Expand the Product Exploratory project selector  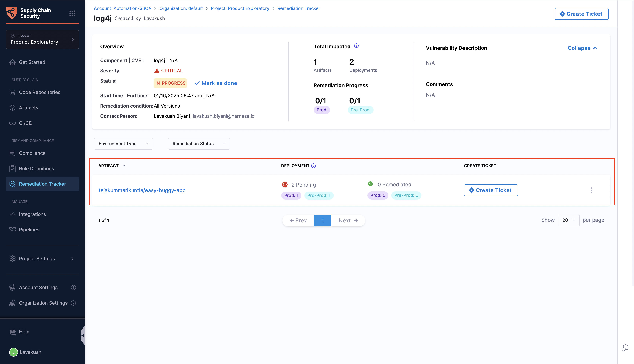tap(42, 40)
